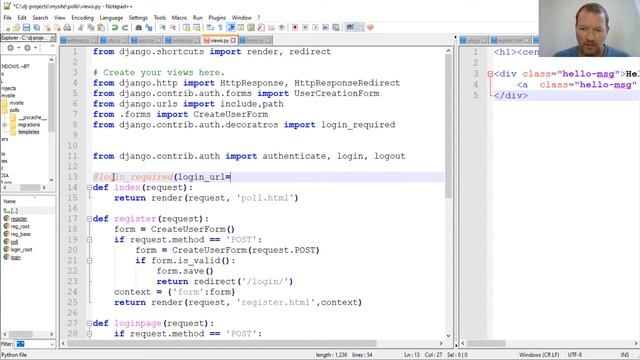This screenshot has width=640, height=360.
Task: Open the Language menu
Action: point(111,18)
